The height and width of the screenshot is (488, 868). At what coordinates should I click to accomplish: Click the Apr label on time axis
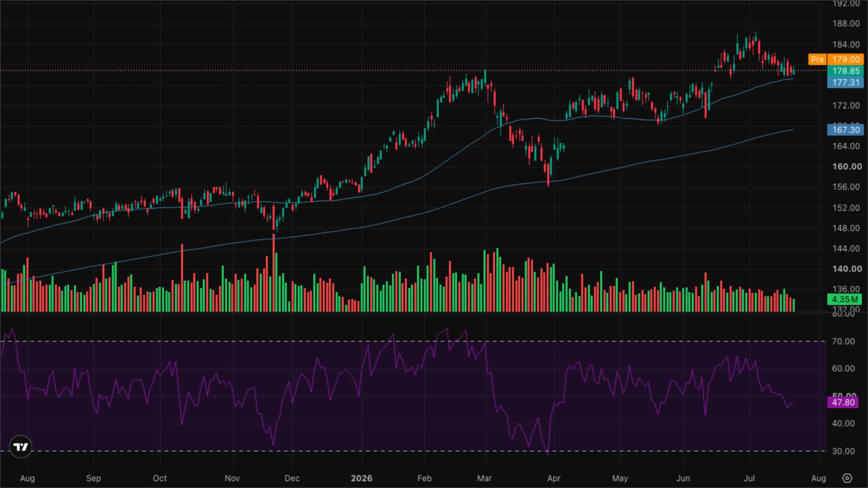pos(554,478)
